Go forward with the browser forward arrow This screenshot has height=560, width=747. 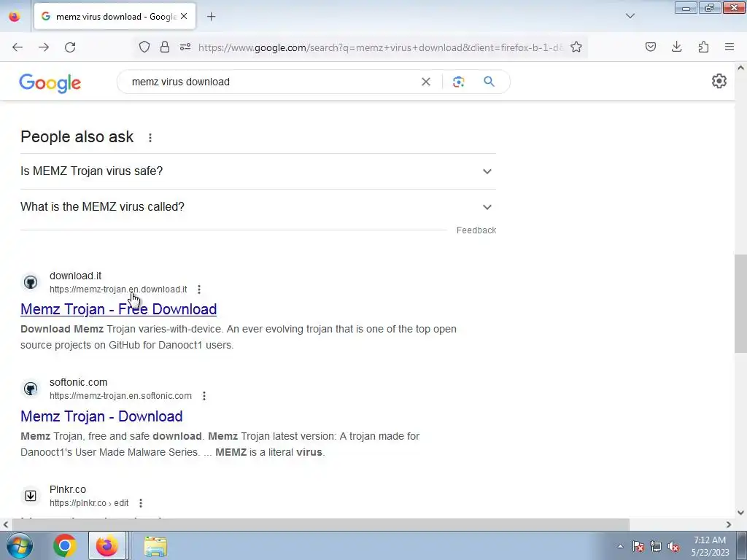click(x=44, y=47)
